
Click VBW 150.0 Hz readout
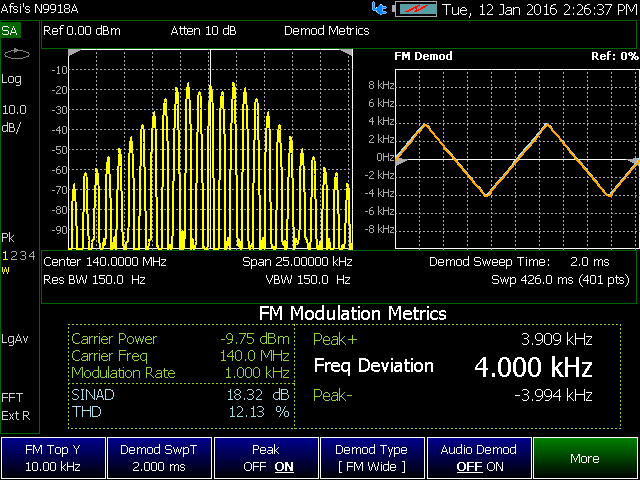tap(308, 280)
